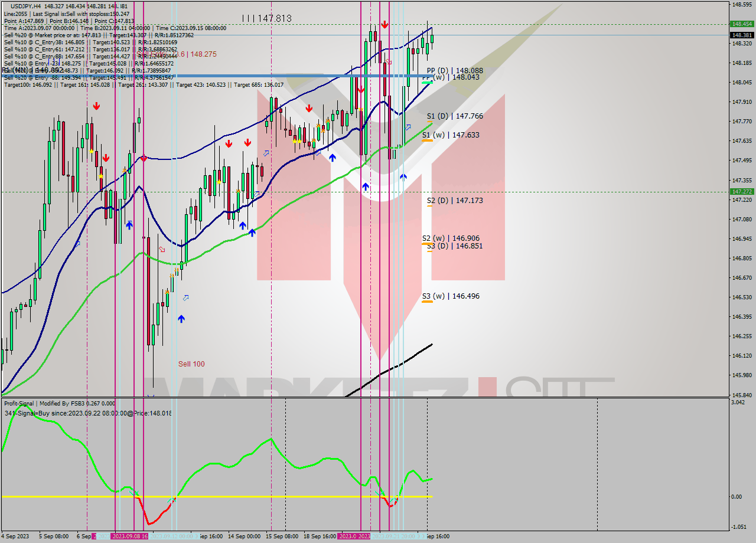Click the green 148.454 price tag
The image size is (756, 543).
click(741, 24)
